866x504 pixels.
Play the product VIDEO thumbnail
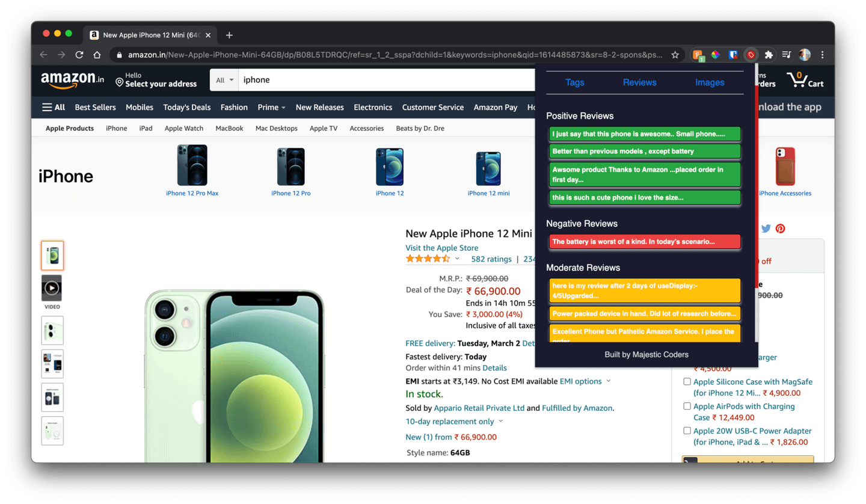click(x=52, y=288)
